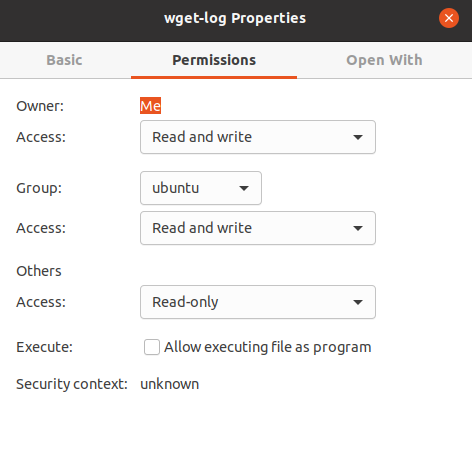
Task: Switch to the Basic tab
Action: click(x=64, y=60)
